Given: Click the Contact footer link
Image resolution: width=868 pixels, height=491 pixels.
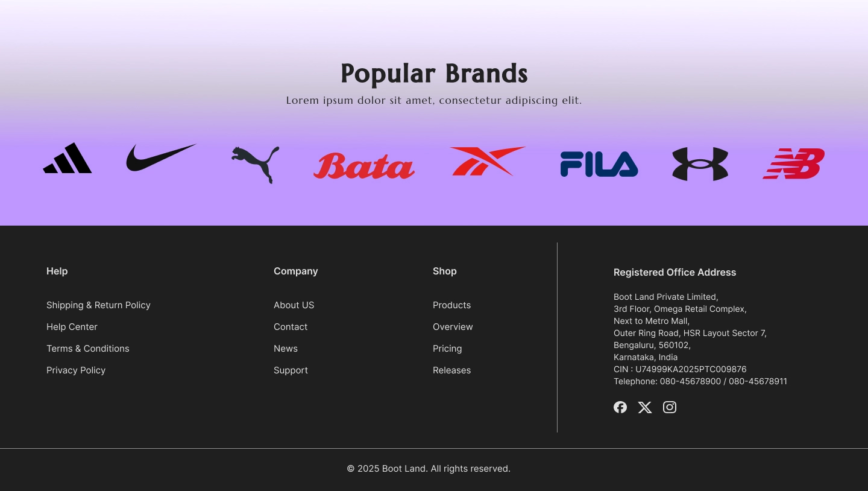Looking at the screenshot, I should 291,327.
